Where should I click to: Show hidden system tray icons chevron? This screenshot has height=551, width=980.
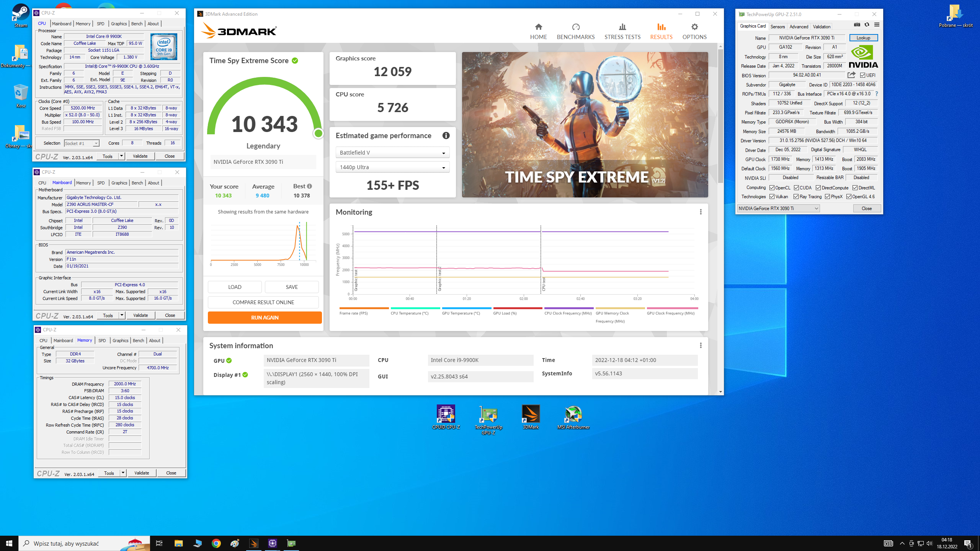[902, 543]
